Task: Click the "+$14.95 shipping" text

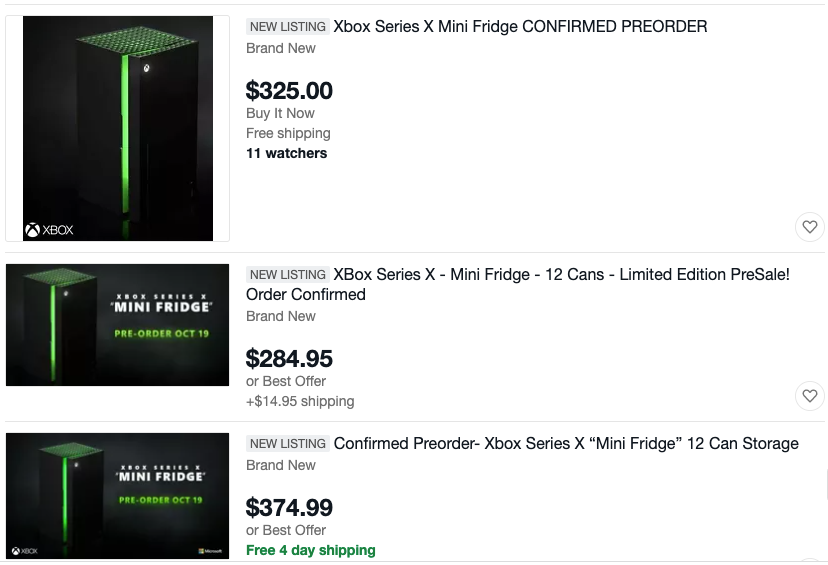Action: click(300, 401)
